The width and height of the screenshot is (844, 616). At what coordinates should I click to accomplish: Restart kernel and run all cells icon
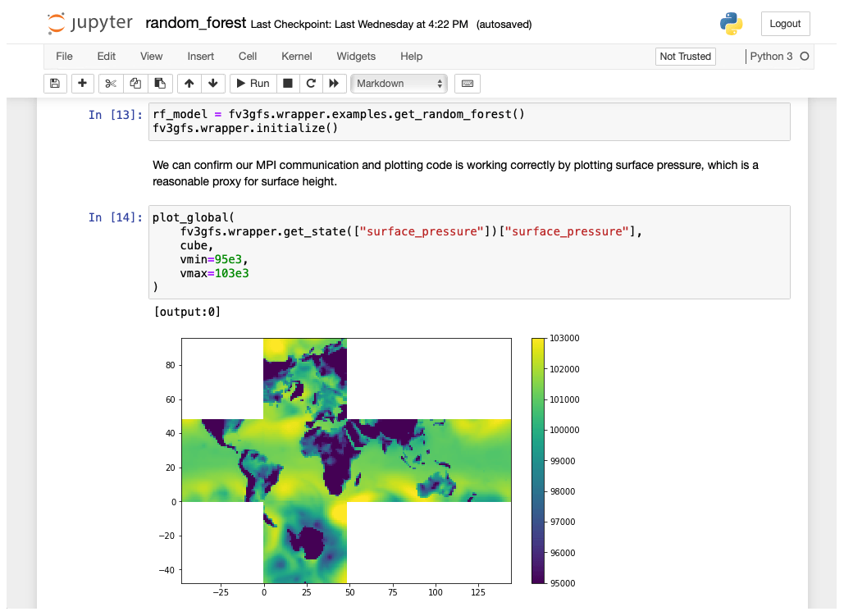(334, 83)
